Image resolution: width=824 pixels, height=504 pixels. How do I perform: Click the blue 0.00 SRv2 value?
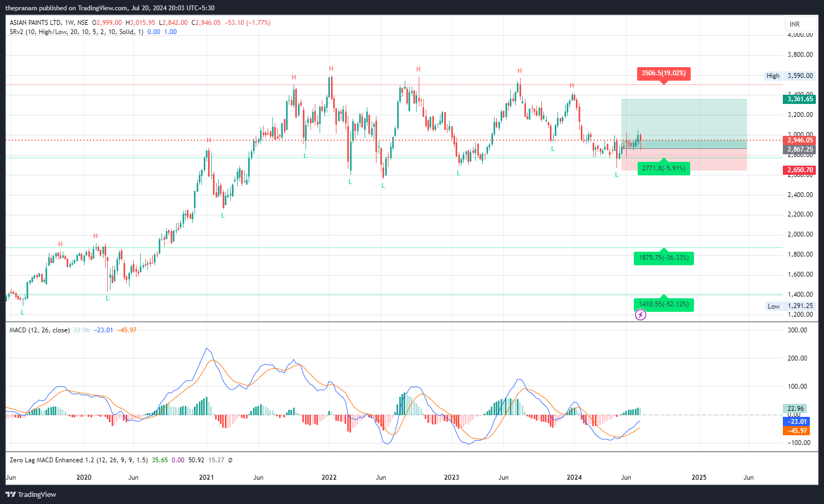click(x=154, y=32)
